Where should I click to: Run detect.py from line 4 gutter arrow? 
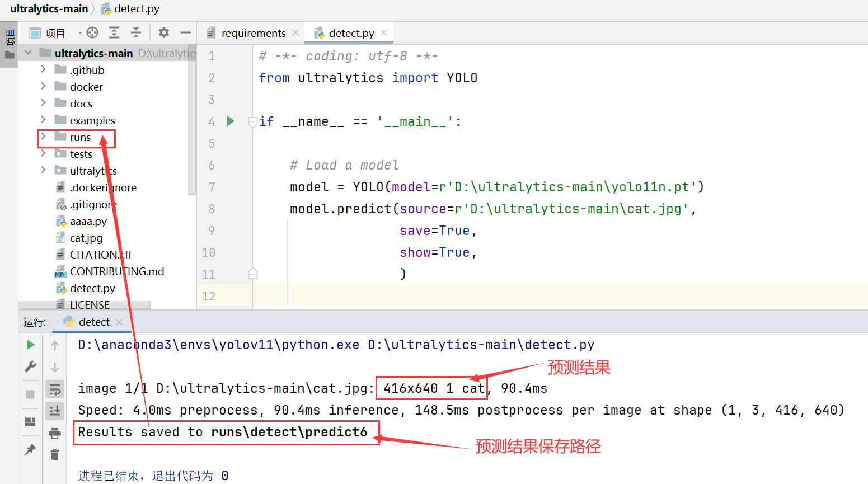click(x=231, y=121)
